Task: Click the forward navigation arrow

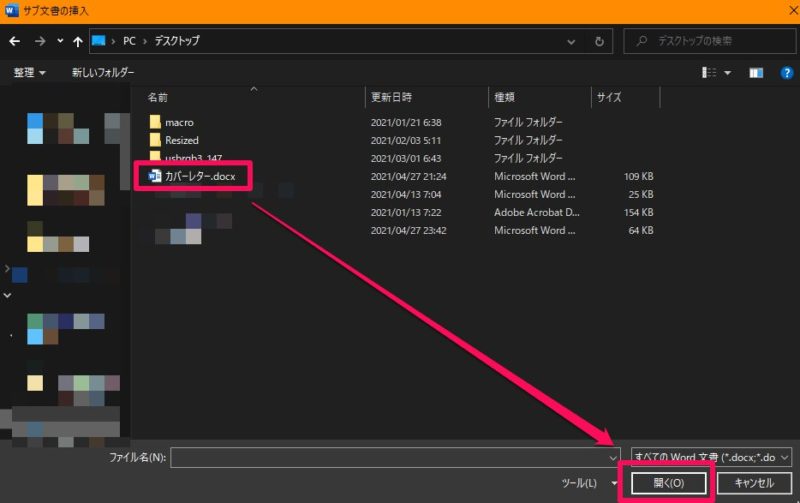Action: click(39, 41)
